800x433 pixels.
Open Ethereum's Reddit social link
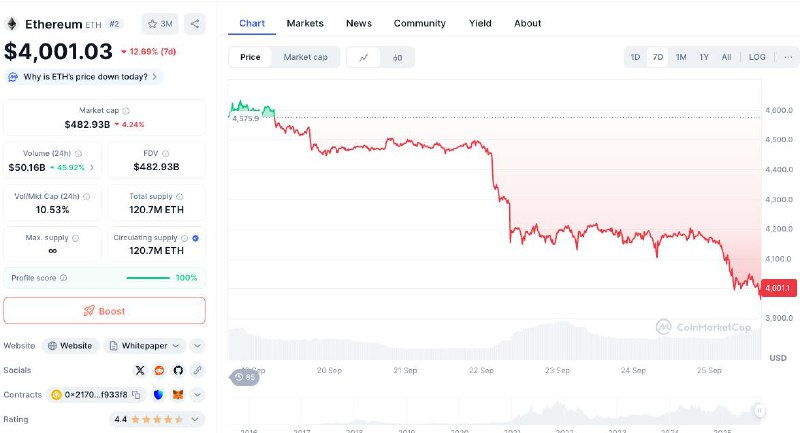pos(160,371)
